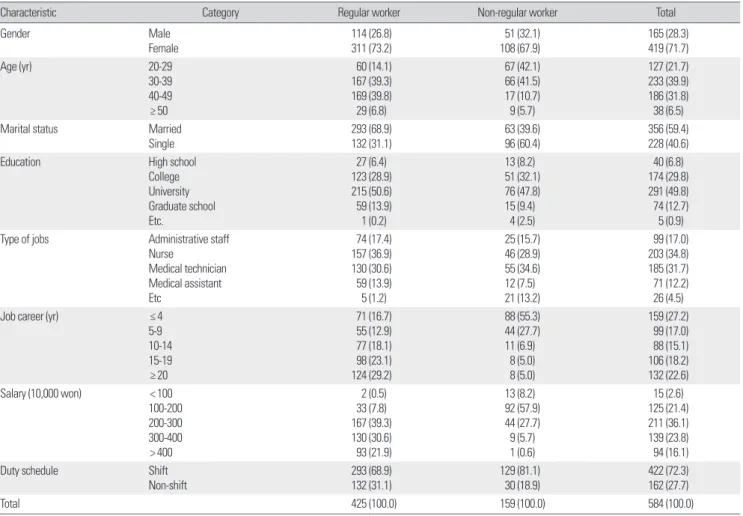Viewport: 743px width, 516px height.
Task: Click the 'Non-regular worker' column header
Action: (517, 12)
